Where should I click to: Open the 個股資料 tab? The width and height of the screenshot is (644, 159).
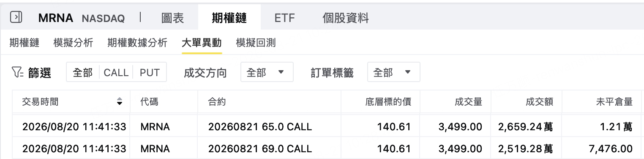[x=345, y=18]
